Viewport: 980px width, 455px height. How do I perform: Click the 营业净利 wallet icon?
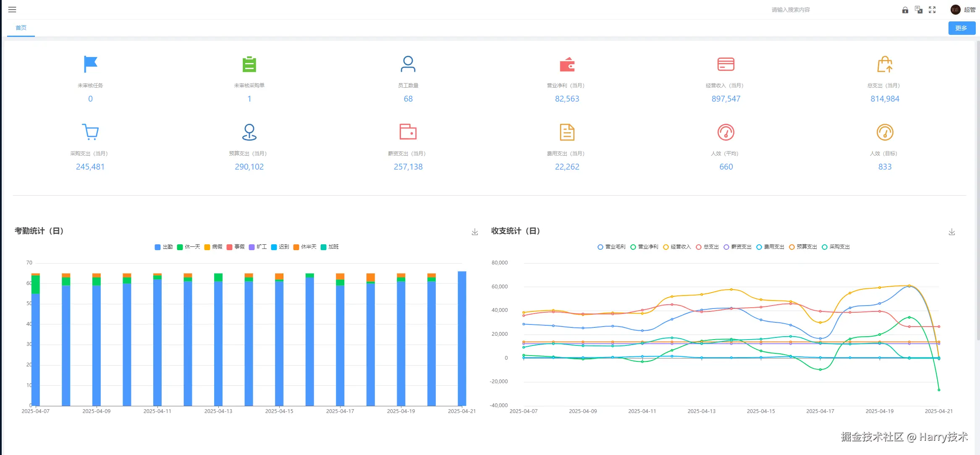tap(567, 65)
